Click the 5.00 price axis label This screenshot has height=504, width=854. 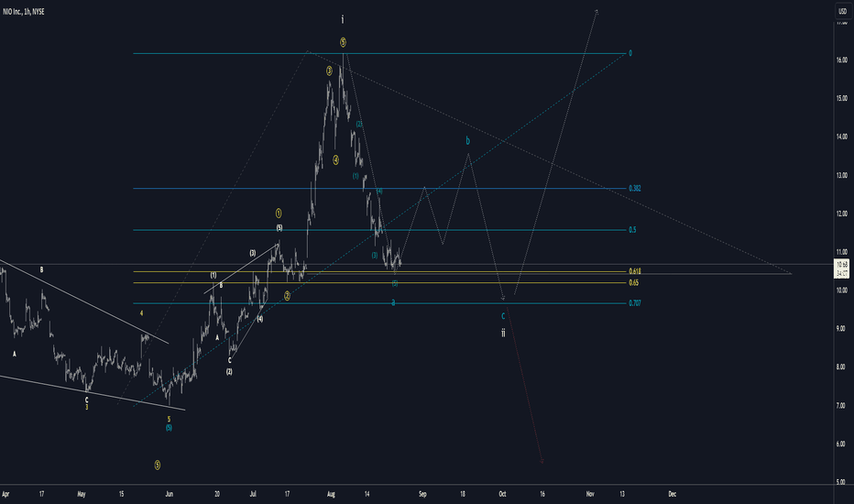click(841, 482)
